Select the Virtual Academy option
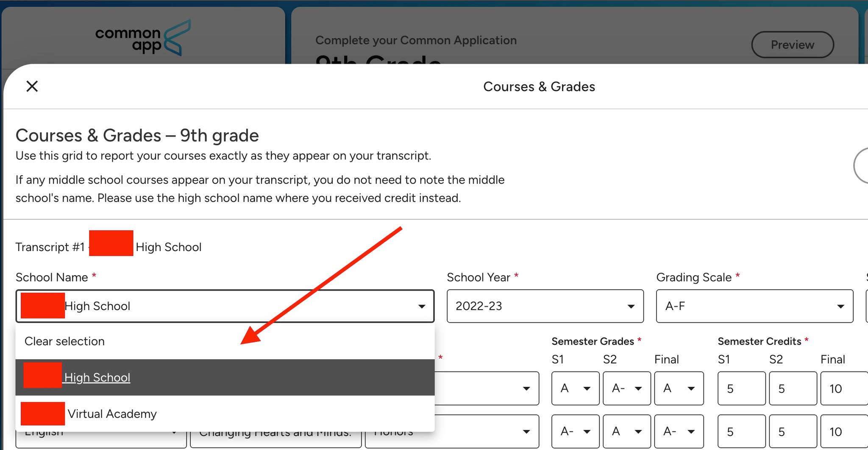The height and width of the screenshot is (450, 868). click(x=225, y=414)
